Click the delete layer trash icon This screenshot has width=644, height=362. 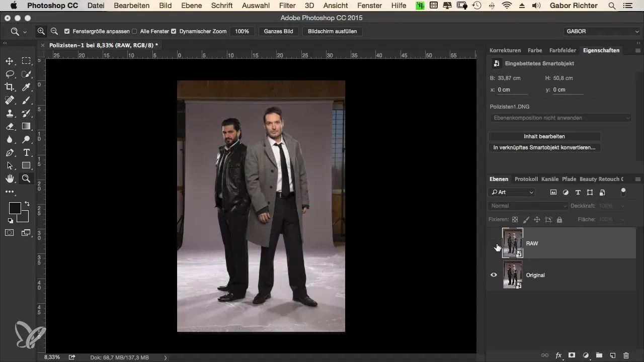(x=626, y=355)
